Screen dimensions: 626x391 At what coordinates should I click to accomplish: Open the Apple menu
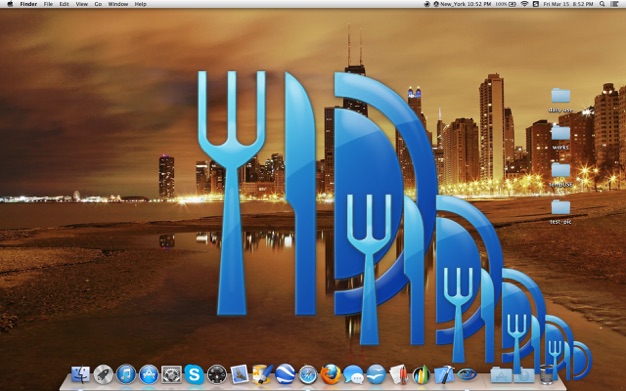click(x=10, y=4)
